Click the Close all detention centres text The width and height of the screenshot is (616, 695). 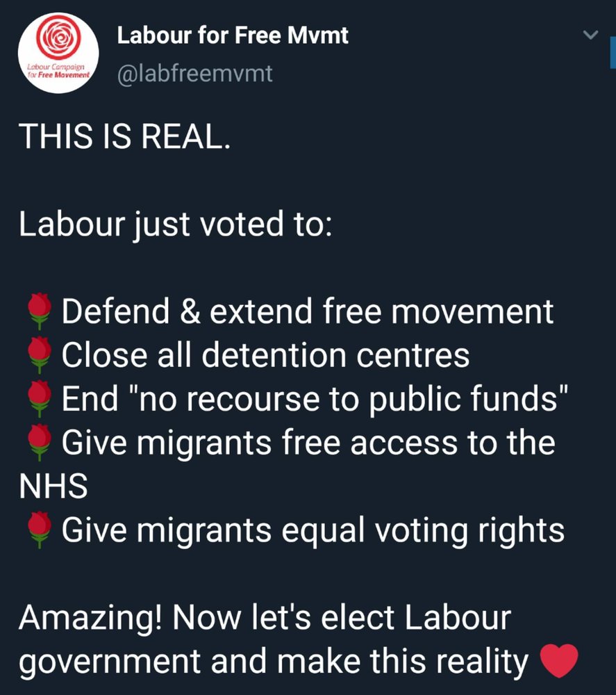click(265, 354)
